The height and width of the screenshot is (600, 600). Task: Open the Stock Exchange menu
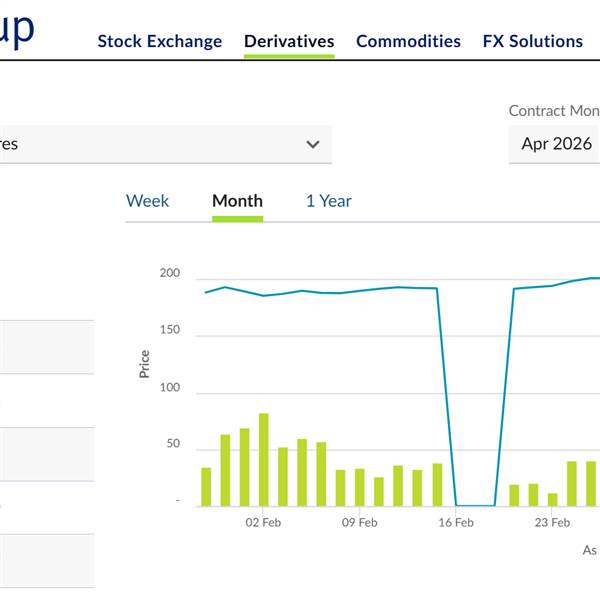160,41
